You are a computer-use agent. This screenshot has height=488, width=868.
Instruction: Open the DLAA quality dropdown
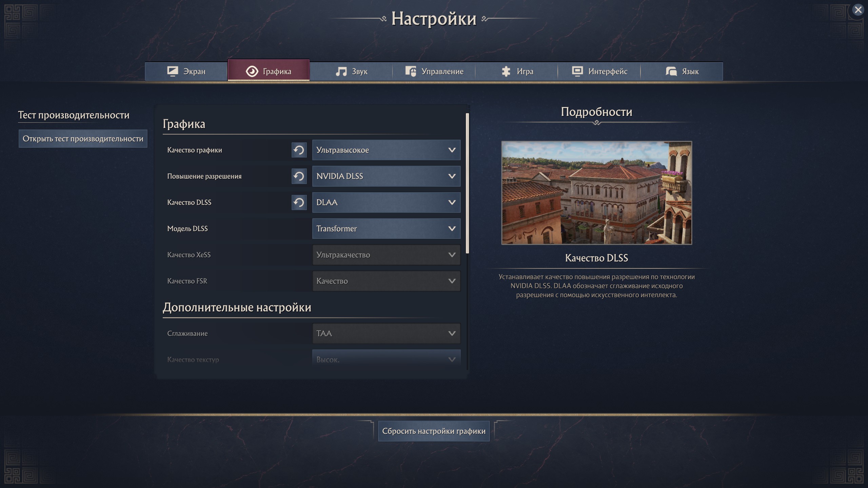point(386,202)
